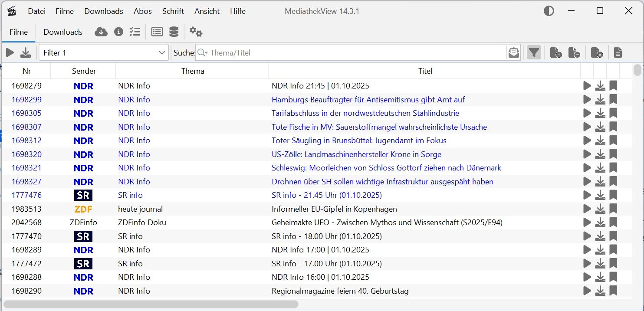This screenshot has height=311, width=644.
Task: Click the remove file icon with minus
Action: click(574, 53)
